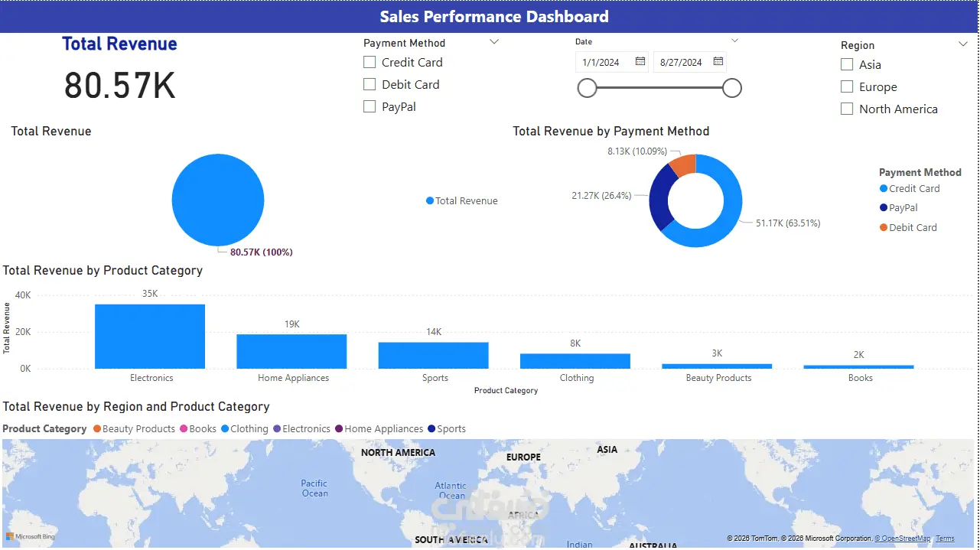Click the Credit Card legend marker
This screenshot has width=980, height=550.
884,188
